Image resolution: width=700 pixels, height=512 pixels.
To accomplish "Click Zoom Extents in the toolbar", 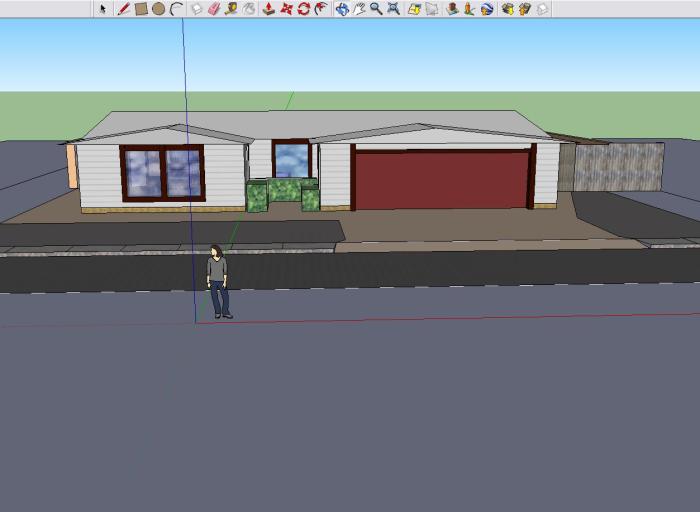I will pyautogui.click(x=394, y=9).
